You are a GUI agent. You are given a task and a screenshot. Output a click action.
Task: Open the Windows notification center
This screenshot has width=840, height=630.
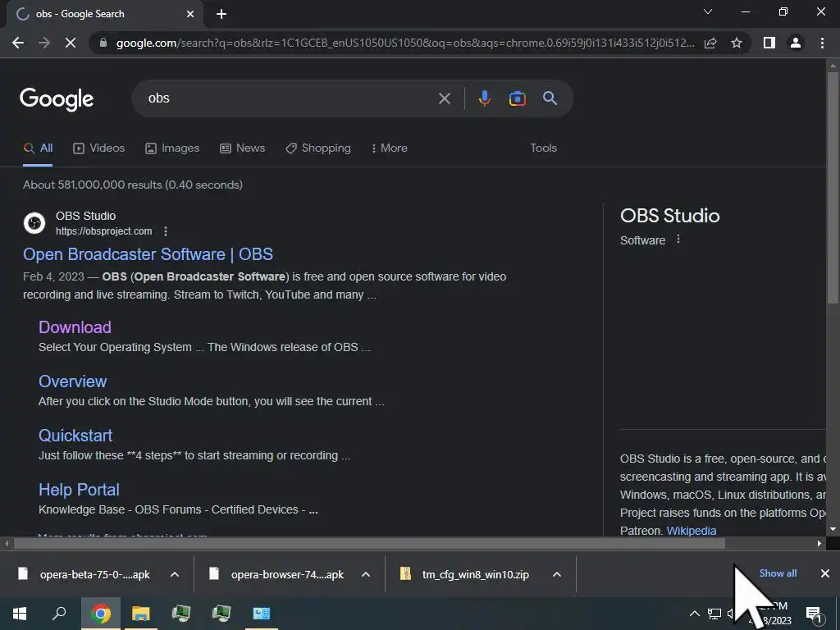click(814, 614)
